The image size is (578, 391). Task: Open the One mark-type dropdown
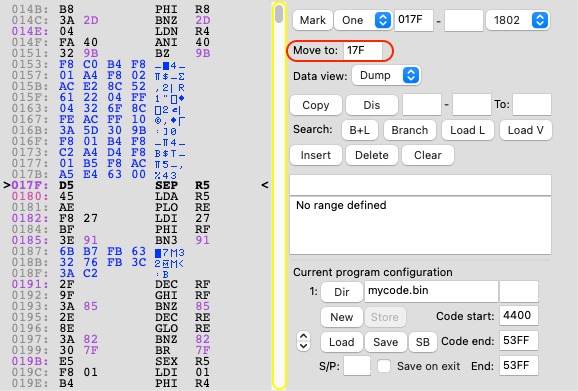point(363,20)
